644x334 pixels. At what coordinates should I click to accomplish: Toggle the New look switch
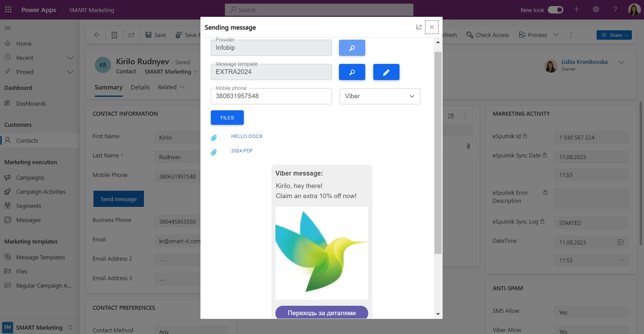(556, 10)
